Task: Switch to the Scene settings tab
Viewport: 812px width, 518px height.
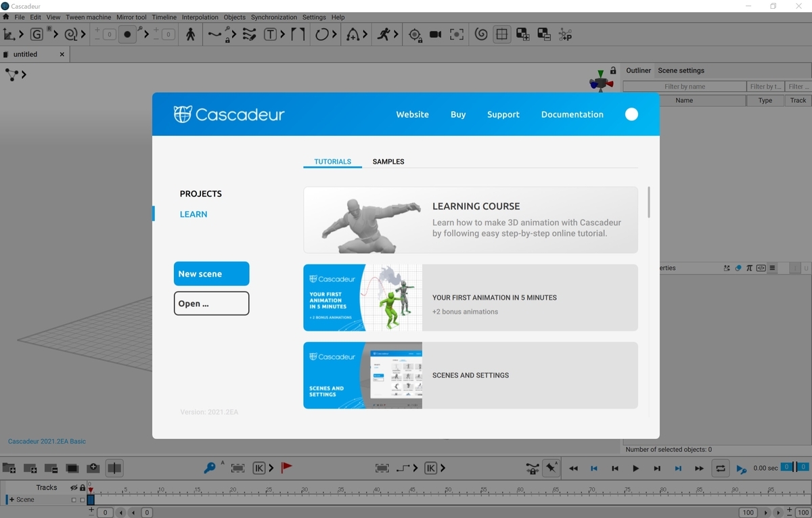Action: click(681, 70)
